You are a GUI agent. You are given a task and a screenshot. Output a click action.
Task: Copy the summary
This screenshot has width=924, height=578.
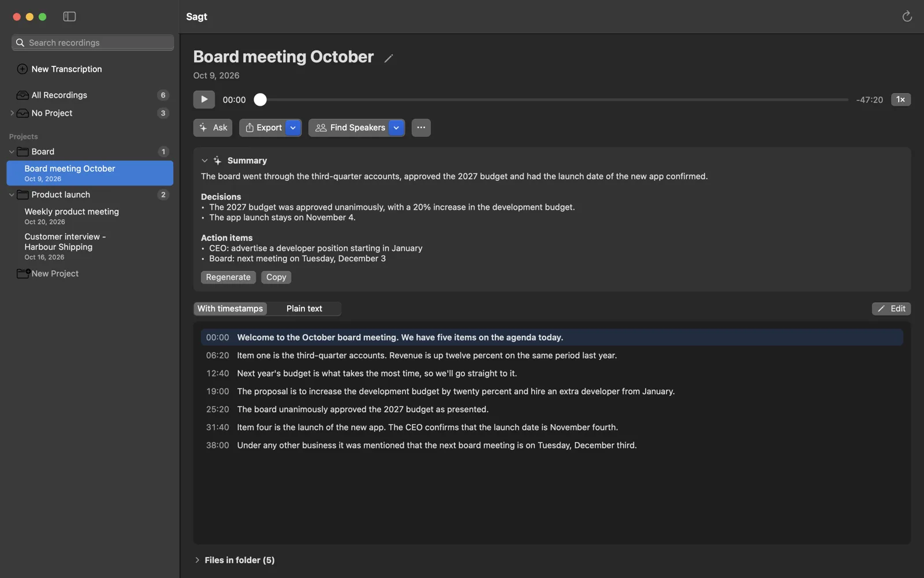click(276, 277)
